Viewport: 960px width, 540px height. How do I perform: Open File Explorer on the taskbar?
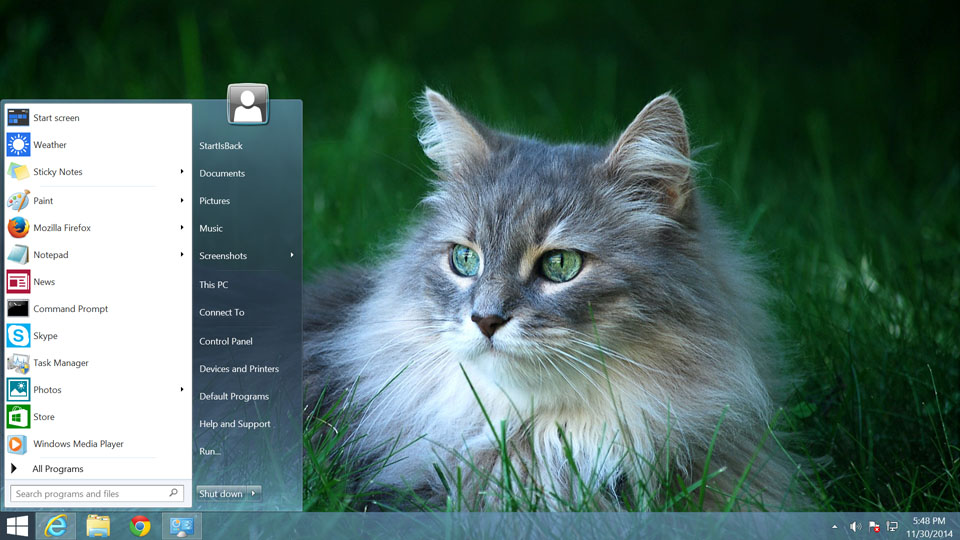click(98, 526)
